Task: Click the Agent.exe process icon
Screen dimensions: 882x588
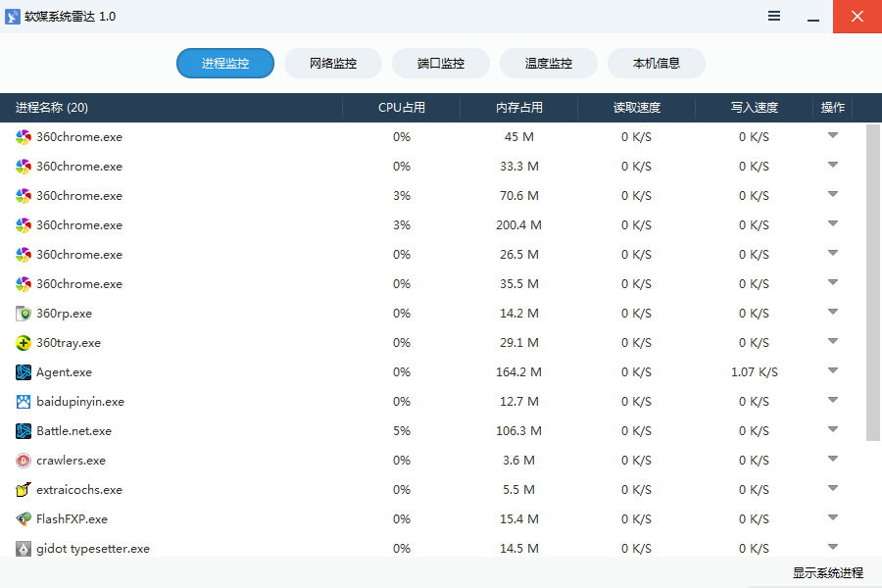Action: coord(24,372)
